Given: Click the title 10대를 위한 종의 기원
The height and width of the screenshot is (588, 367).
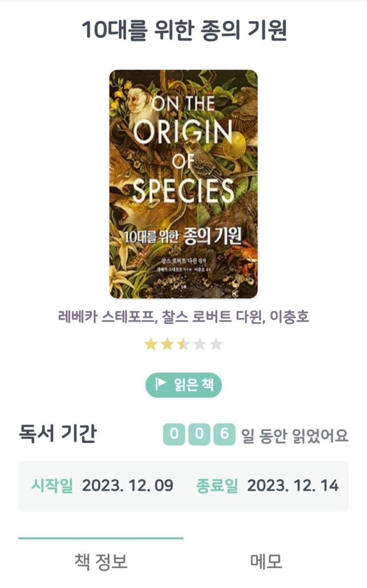Looking at the screenshot, I should coord(184,31).
